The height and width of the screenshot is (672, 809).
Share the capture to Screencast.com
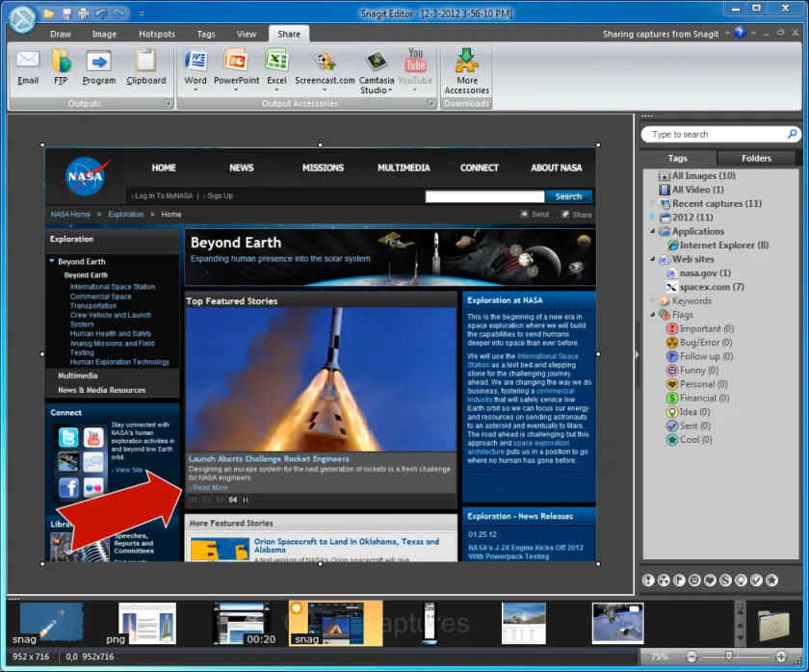coord(325,69)
